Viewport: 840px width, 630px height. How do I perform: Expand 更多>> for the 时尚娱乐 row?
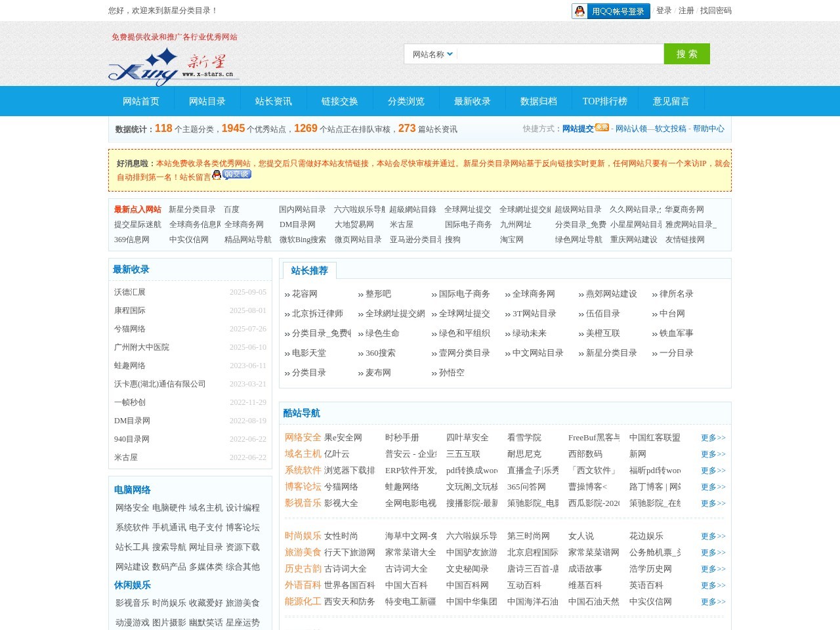713,536
